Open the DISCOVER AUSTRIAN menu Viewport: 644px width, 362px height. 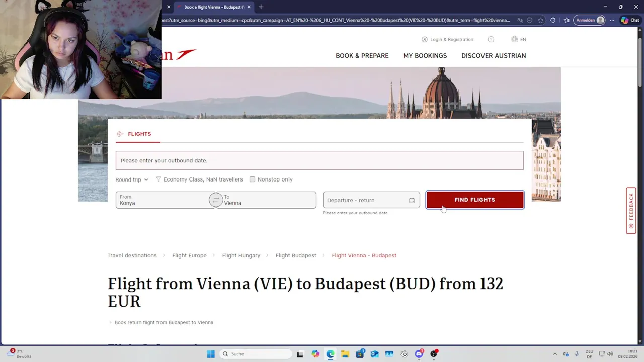point(494,56)
